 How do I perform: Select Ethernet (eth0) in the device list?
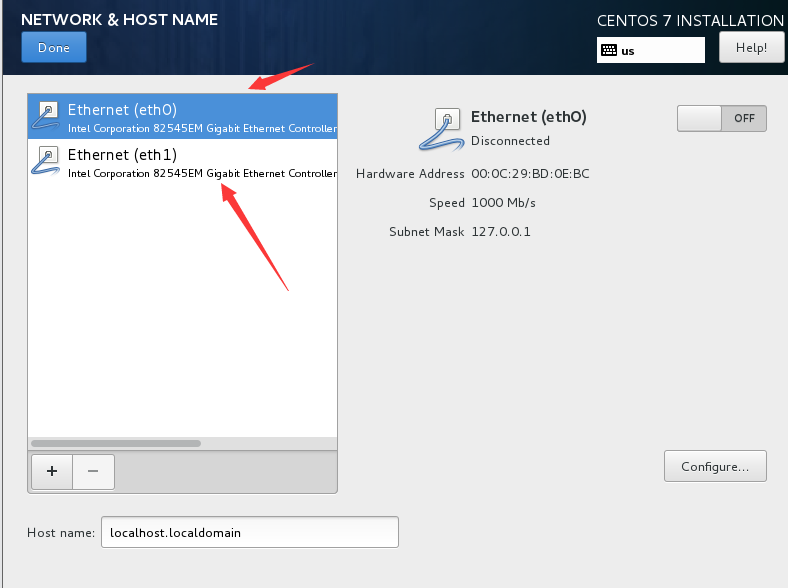[x=182, y=117]
